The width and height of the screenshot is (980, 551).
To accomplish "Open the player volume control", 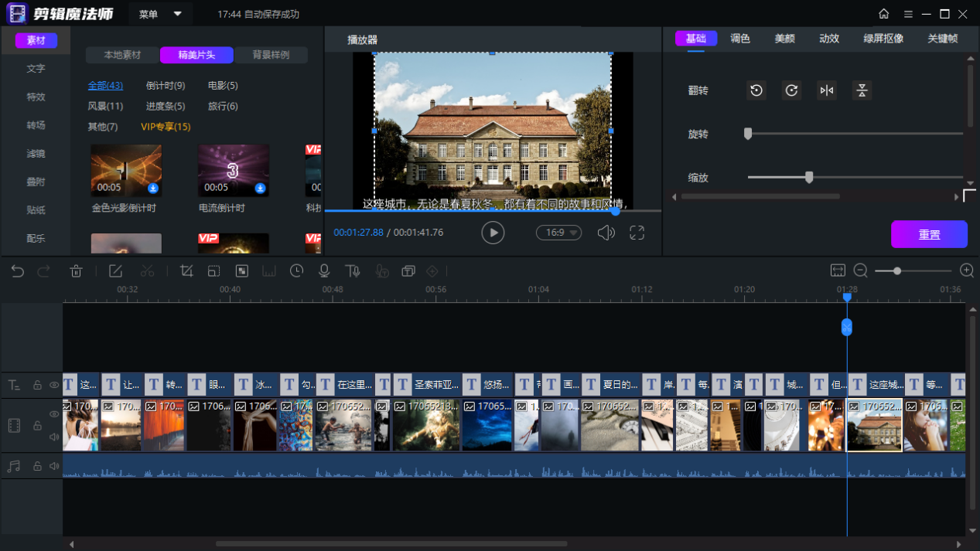I will (x=606, y=233).
